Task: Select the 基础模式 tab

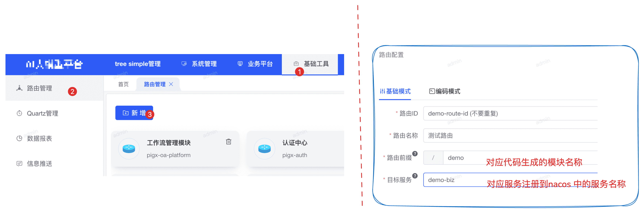Action: tap(395, 91)
